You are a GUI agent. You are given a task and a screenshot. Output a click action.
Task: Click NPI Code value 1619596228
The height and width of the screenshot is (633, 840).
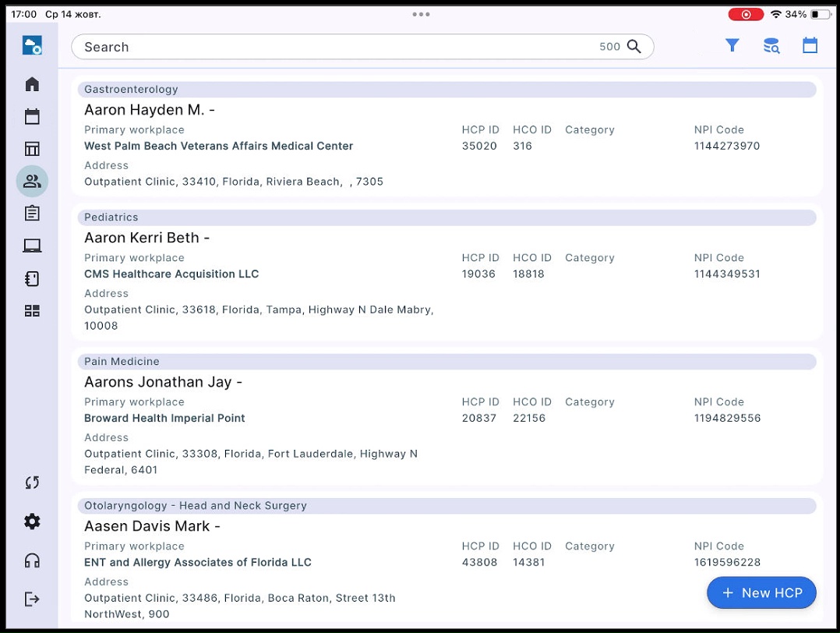tap(728, 562)
